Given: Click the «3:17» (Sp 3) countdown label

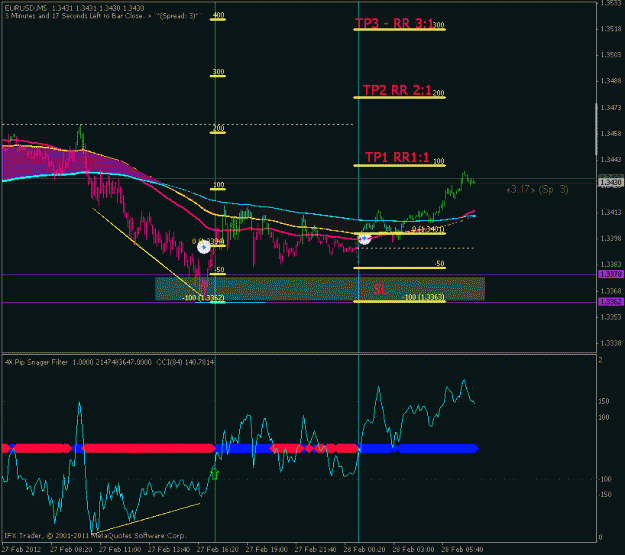Looking at the screenshot, I should (x=537, y=189).
